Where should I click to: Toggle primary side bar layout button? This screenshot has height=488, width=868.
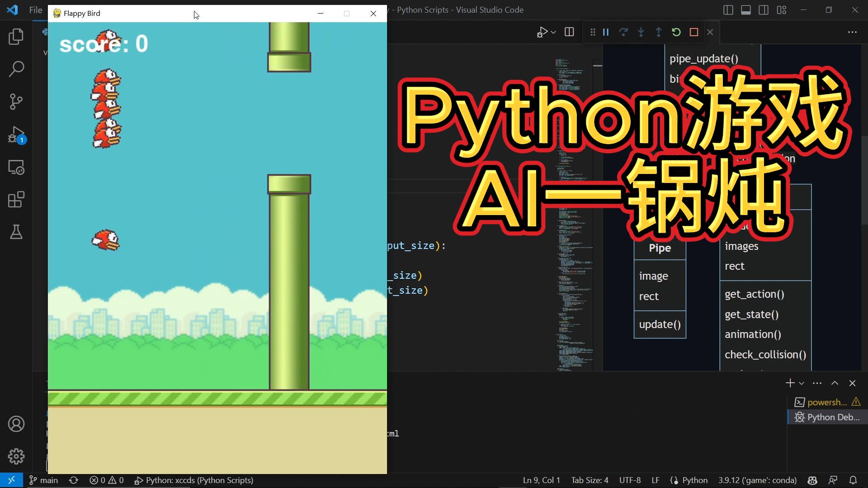click(728, 10)
